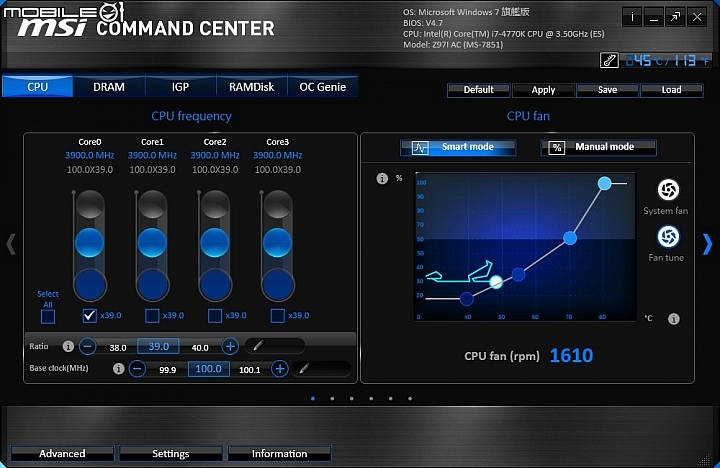Decrease Ratio with the minus button

tap(88, 346)
